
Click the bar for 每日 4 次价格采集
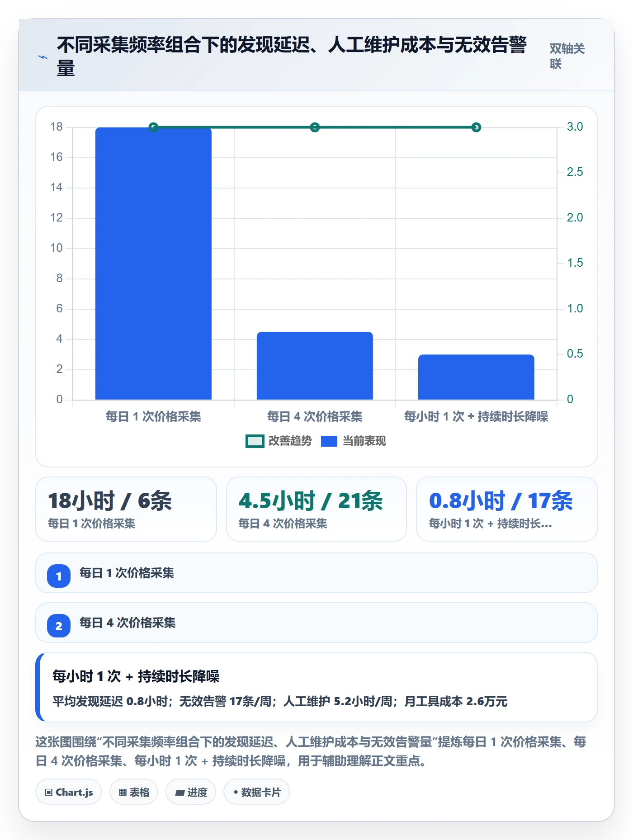point(315,366)
